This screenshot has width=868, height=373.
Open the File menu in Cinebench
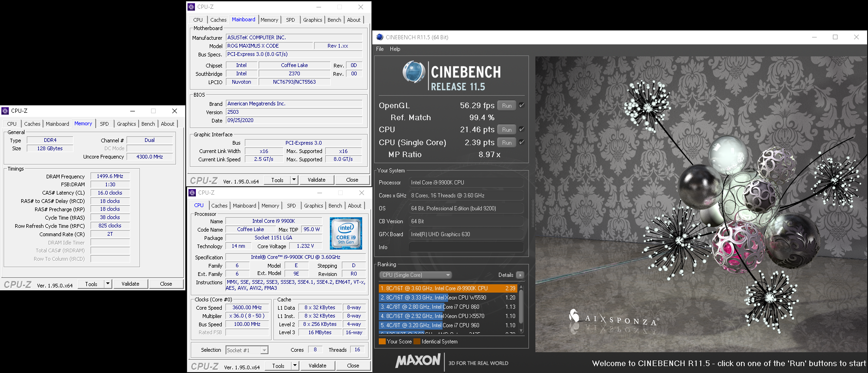pos(380,49)
